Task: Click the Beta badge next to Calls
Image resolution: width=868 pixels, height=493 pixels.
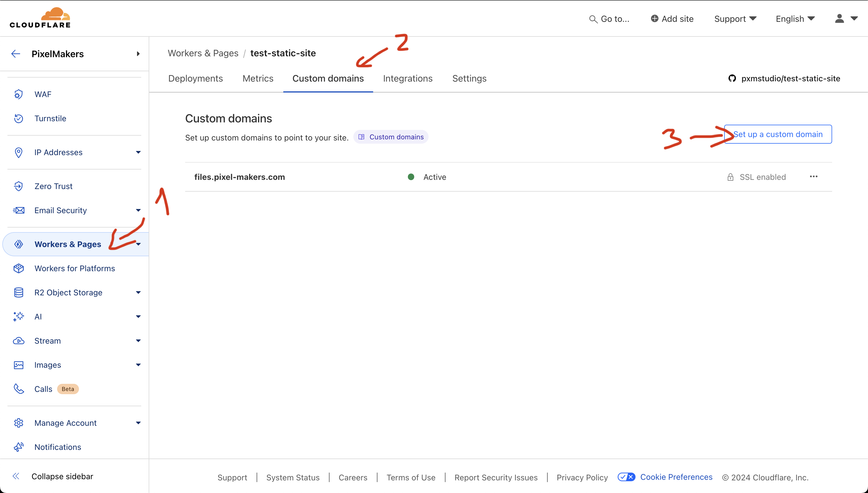Action: click(68, 389)
